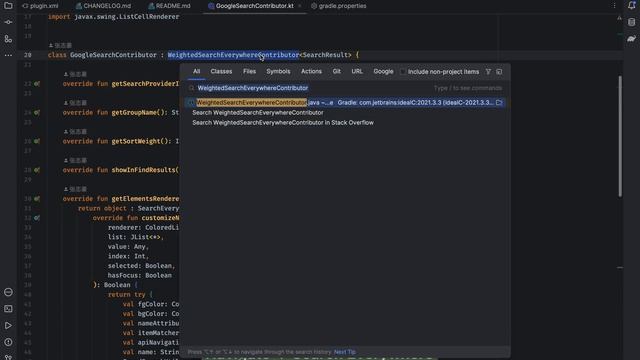Screen dimensions: 640x360
Task: Click override gutter icon beside getGroupName
Action: 37,112
